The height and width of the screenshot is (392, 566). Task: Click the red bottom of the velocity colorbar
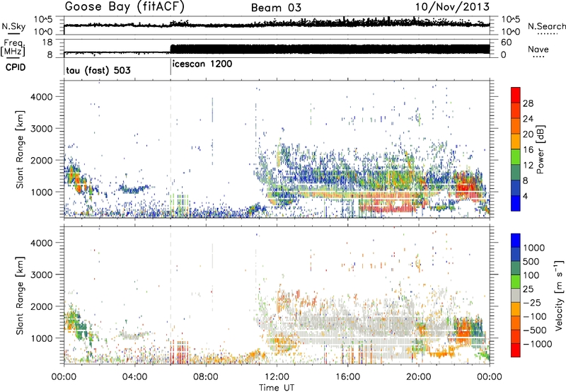516,350
